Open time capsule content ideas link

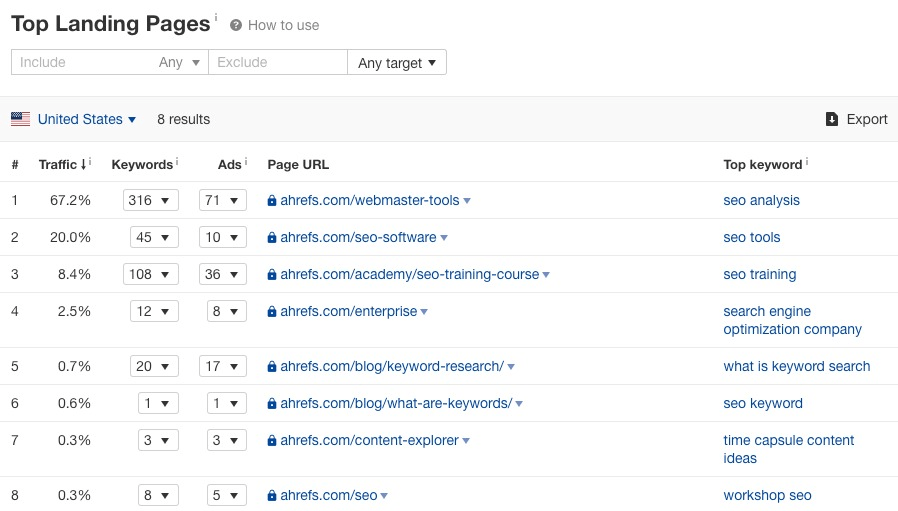789,449
